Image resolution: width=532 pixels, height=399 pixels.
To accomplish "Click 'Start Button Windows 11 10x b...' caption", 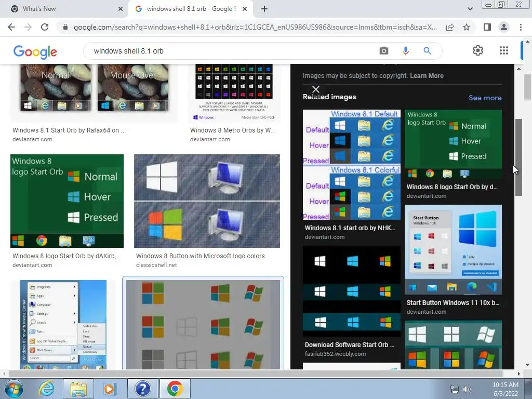I will click(x=453, y=303).
